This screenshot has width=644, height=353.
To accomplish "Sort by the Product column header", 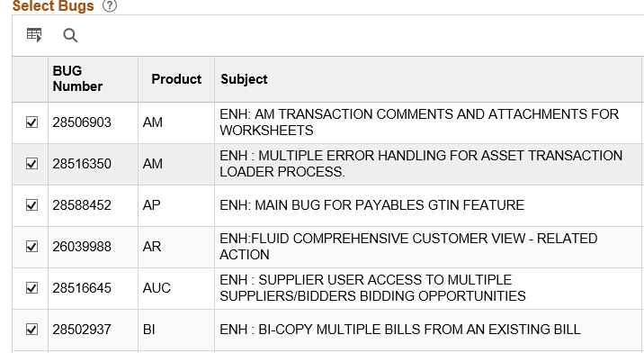I will tap(176, 79).
